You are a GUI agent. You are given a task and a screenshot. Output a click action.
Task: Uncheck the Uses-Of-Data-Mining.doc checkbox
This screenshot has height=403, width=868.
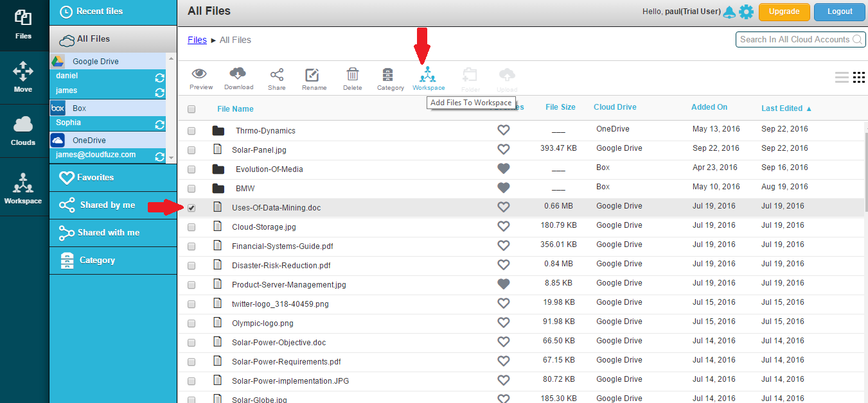click(x=191, y=207)
